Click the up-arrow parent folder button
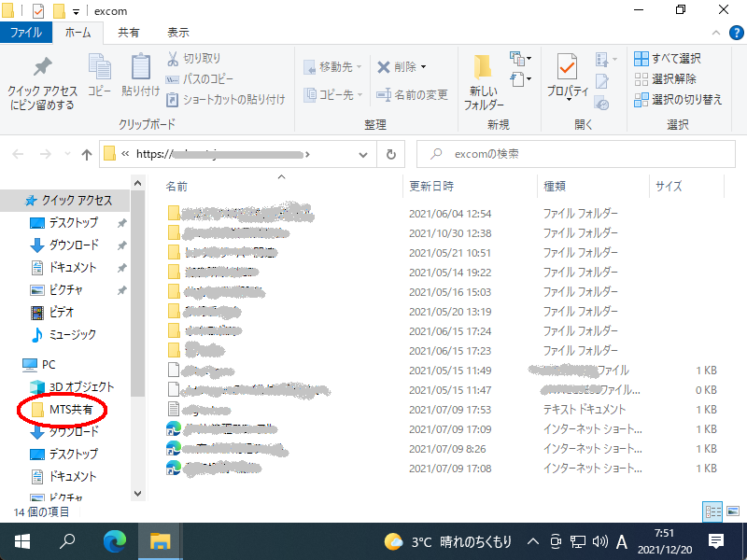The height and width of the screenshot is (560, 747). tap(87, 154)
